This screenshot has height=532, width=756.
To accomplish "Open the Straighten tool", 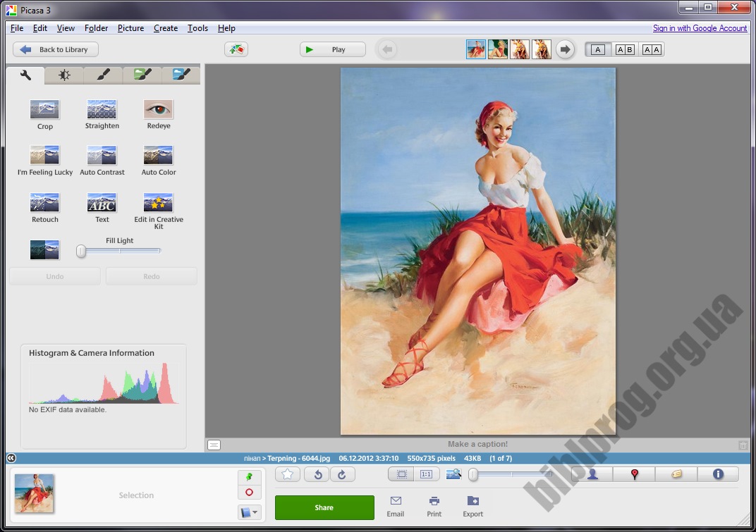I will (x=102, y=110).
